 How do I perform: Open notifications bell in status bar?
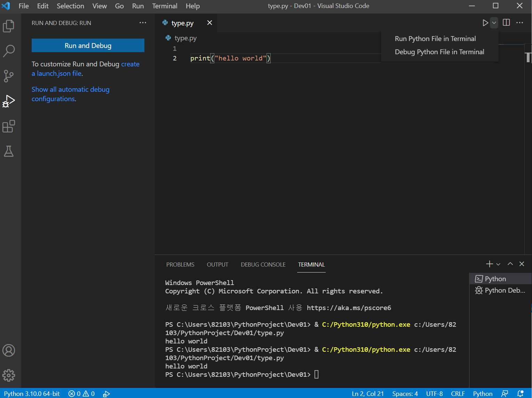(x=521, y=393)
